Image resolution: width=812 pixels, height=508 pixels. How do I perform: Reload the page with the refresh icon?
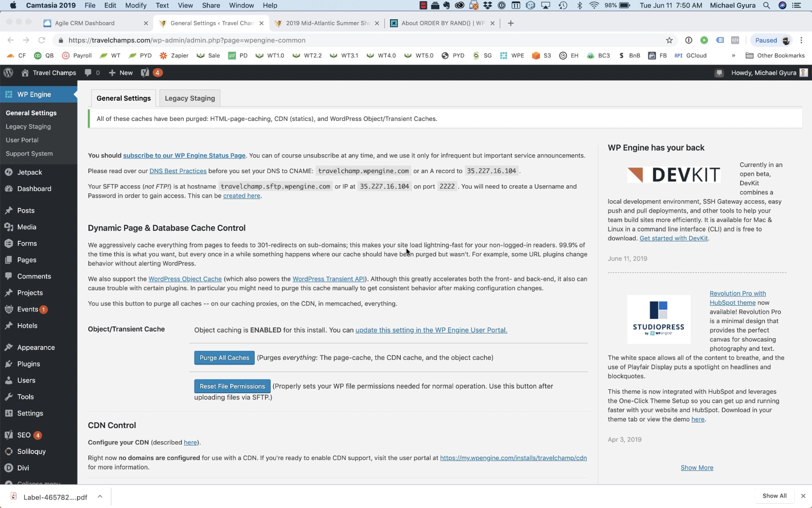point(42,40)
